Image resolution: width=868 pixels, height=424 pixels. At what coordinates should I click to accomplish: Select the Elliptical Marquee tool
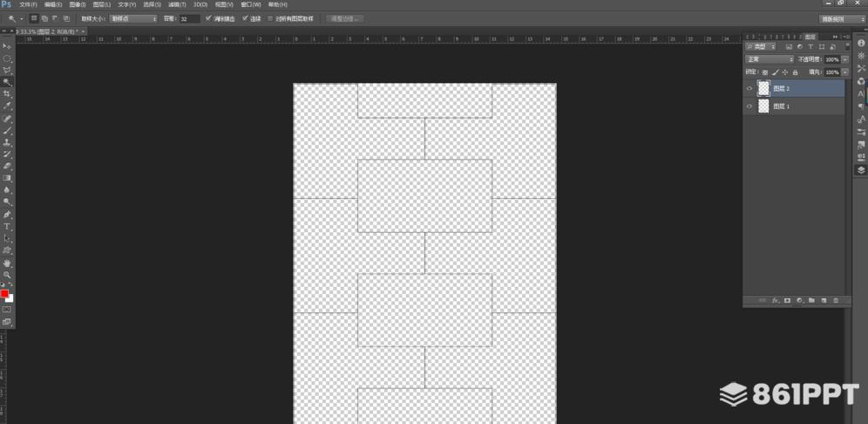tap(7, 58)
